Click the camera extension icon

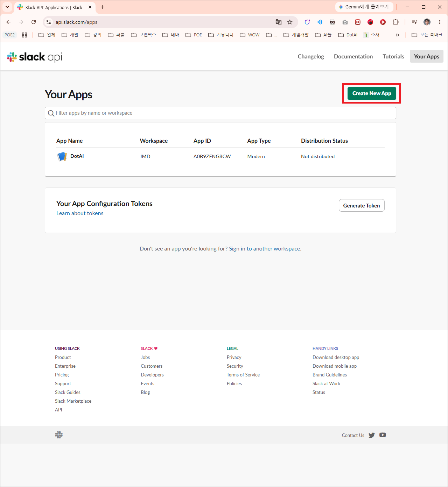(x=345, y=22)
